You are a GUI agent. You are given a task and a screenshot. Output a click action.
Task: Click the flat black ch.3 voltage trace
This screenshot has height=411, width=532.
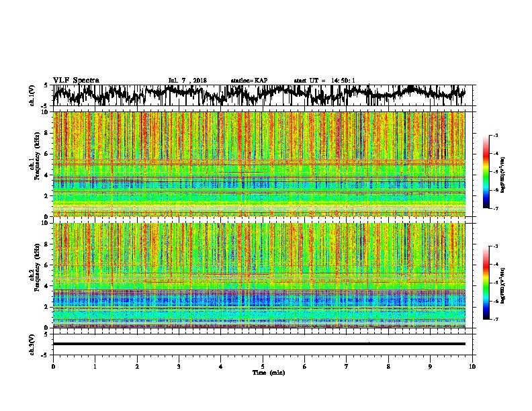[x=259, y=344]
